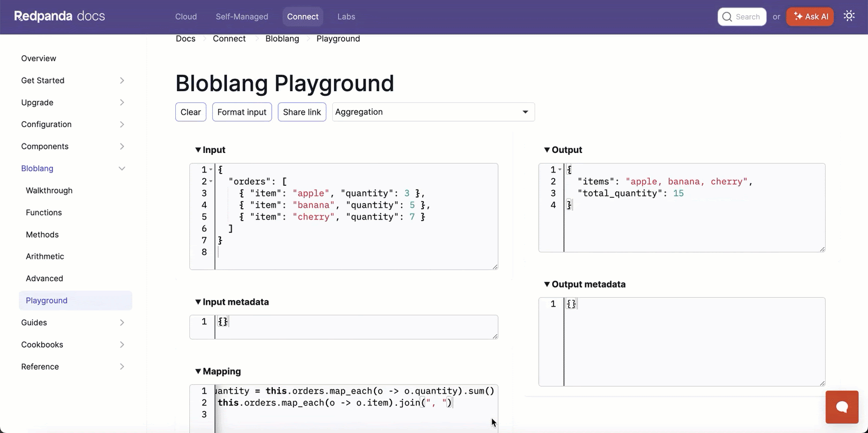Collapse the Output section
This screenshot has height=433, width=868.
tap(547, 150)
